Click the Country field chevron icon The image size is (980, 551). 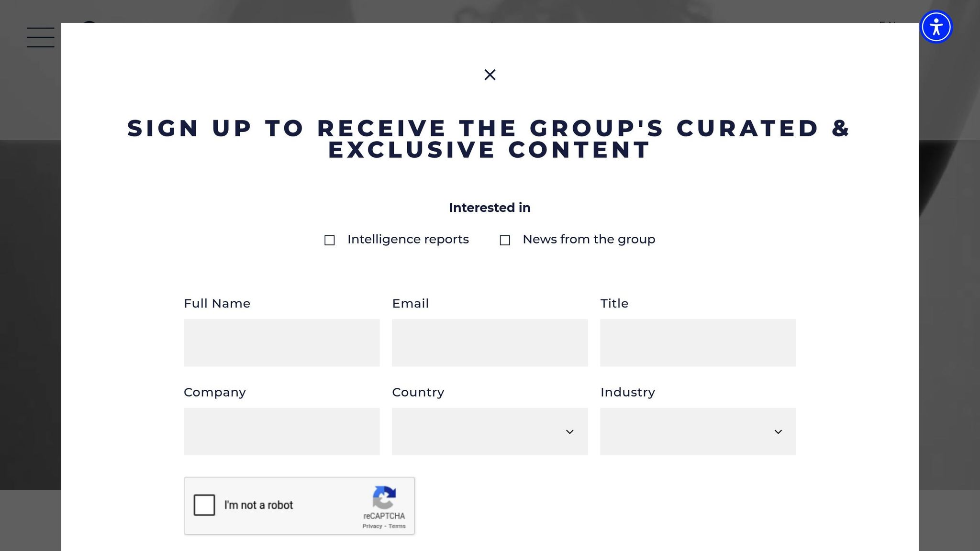(x=570, y=431)
